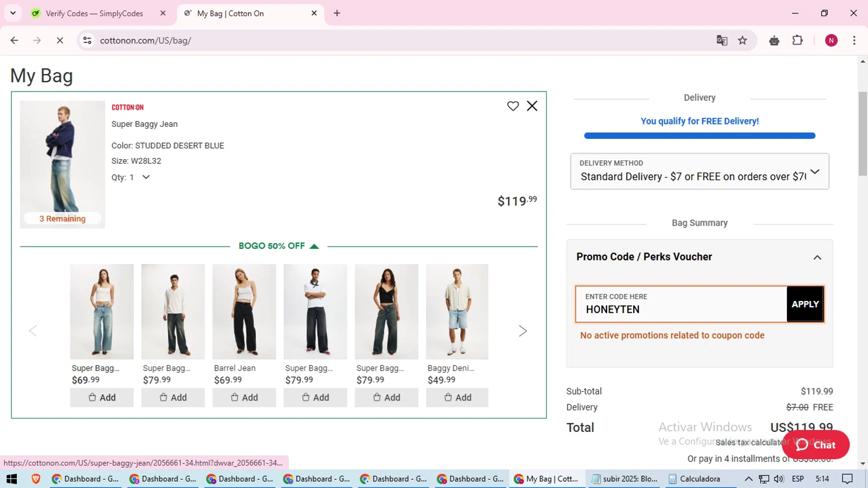Bookmark this page with star icon
Screen dimensions: 868x488
pos(742,41)
